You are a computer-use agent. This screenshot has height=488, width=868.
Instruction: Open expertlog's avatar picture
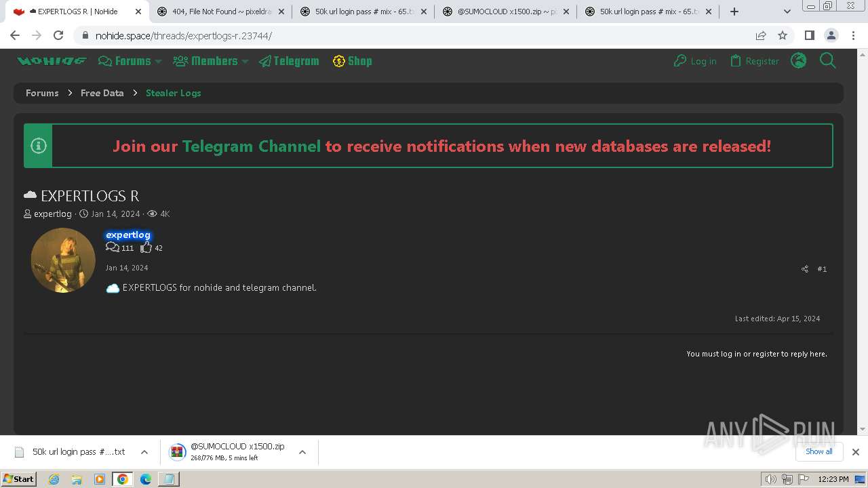point(63,260)
